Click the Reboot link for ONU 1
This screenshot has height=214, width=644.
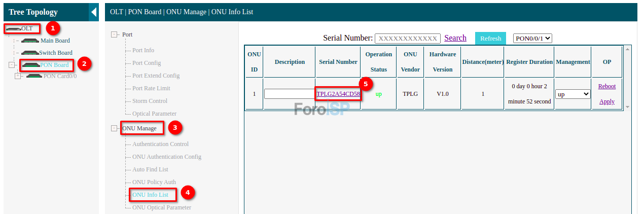pos(607,86)
